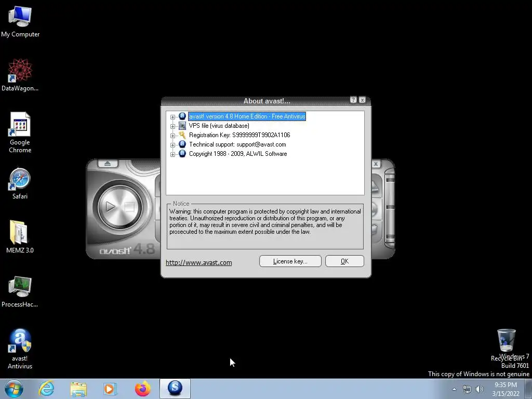Open Windows Media Player from taskbar
The image size is (532, 399).
point(110,389)
